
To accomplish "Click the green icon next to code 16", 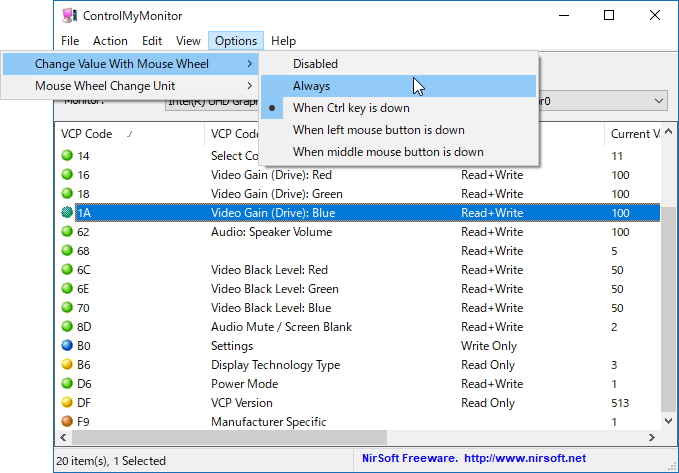I will pyautogui.click(x=67, y=174).
